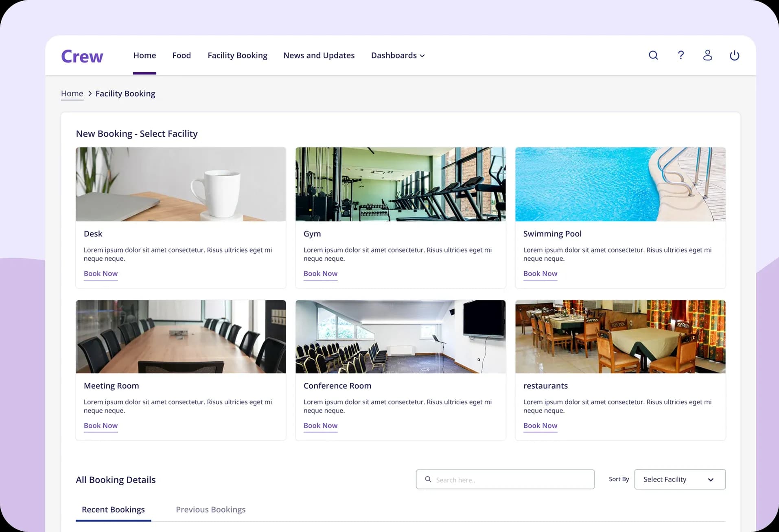
Task: Click the New Booking - Select Facility heading
Action: coord(137,134)
